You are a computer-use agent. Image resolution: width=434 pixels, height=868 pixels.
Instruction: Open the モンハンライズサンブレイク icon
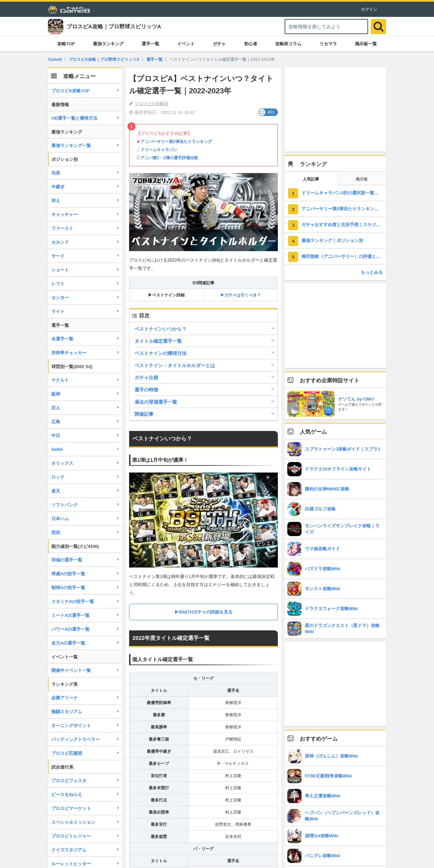tap(294, 529)
